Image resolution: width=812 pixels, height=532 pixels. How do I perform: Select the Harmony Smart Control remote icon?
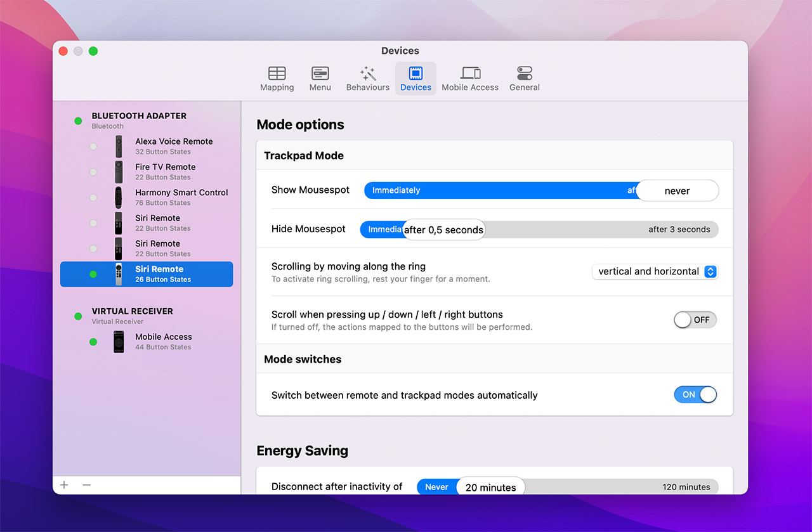click(x=119, y=197)
